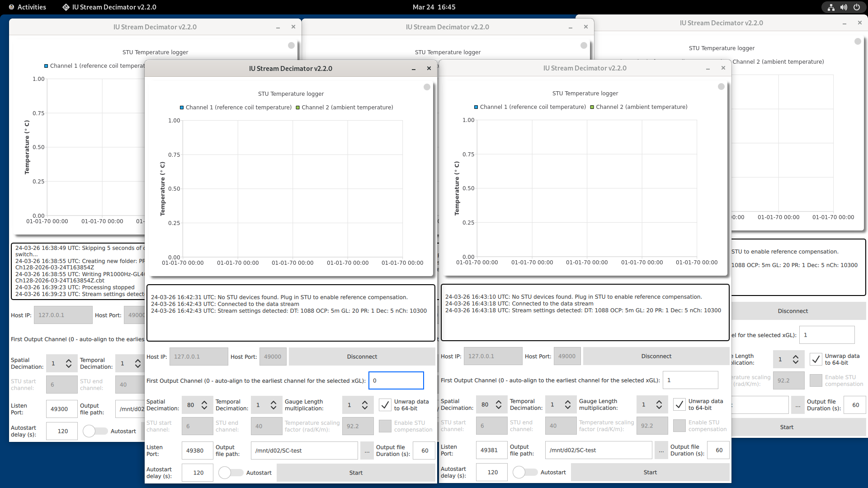
Task: Click output path browse button next to /mnt/d02/SC-test
Action: [x=367, y=450]
